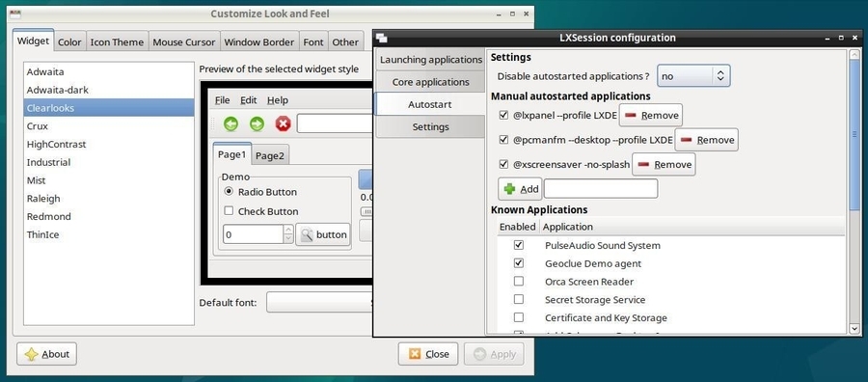Click the scrollbar down arrow in LXSession
868x382 pixels.
[x=855, y=329]
